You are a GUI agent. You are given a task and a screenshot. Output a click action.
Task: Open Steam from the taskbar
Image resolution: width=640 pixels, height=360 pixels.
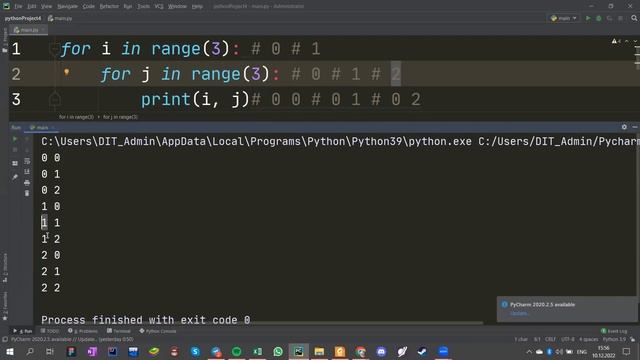tap(422, 351)
